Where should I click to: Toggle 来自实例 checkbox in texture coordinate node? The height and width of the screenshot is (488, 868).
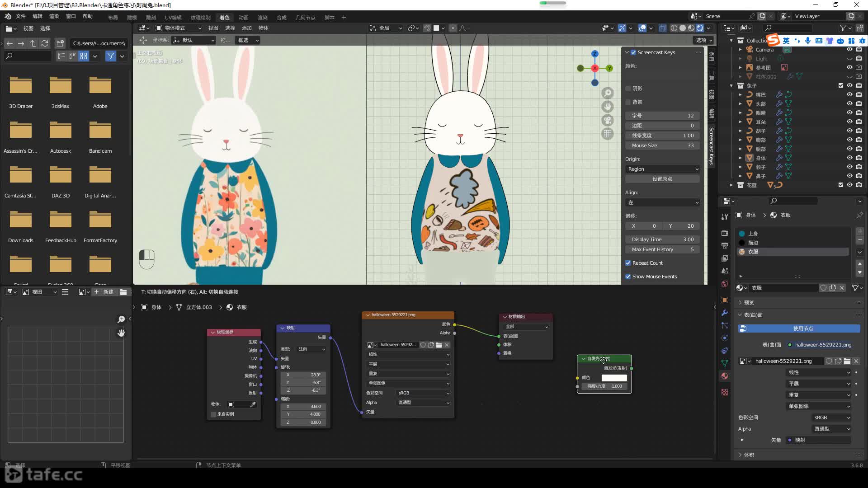coord(213,414)
